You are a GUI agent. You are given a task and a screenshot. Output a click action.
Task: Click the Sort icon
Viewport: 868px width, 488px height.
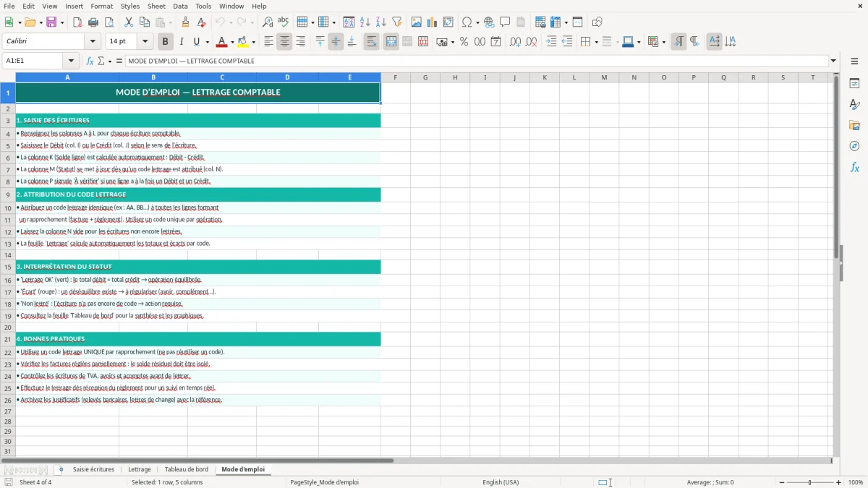click(x=349, y=22)
